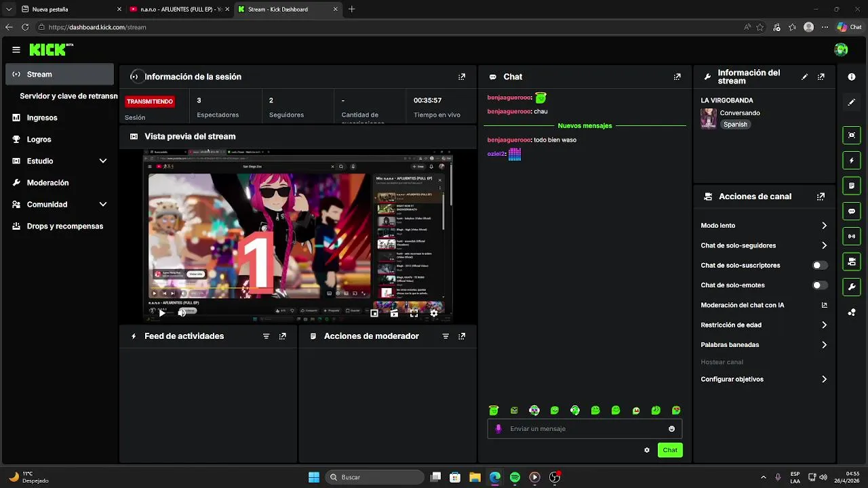Pop out the Feed de actividades panel
868x488 pixels.
click(283, 336)
